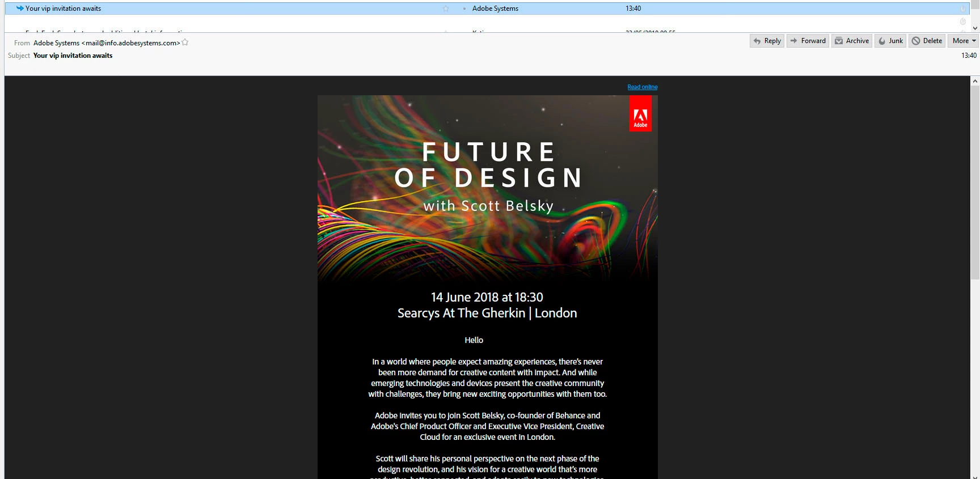
Task: Click the subject text 'Your vip invitation awaits'
Action: point(73,56)
